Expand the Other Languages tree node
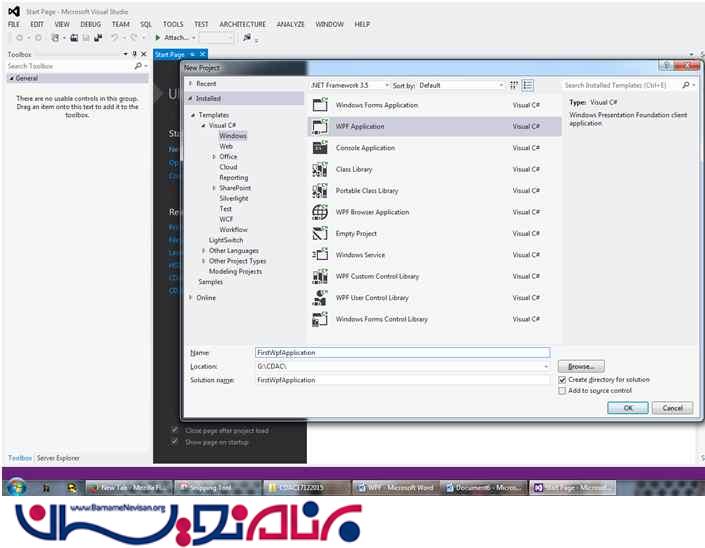Screen dimensions: 705x548 pyautogui.click(x=204, y=251)
